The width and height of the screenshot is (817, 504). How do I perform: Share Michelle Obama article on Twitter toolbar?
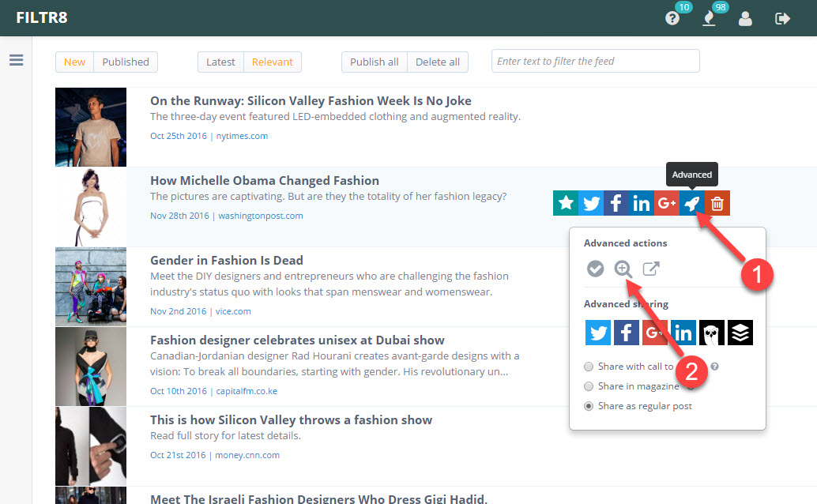[591, 203]
